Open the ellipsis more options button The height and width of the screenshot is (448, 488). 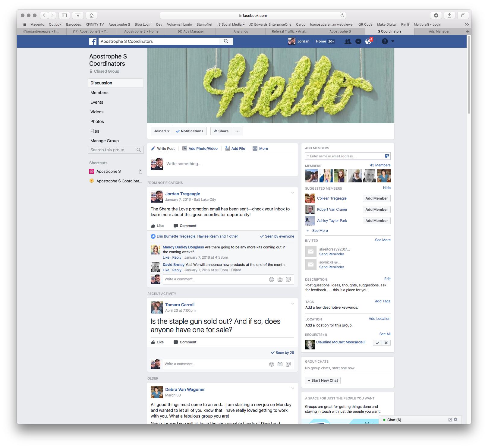click(238, 131)
